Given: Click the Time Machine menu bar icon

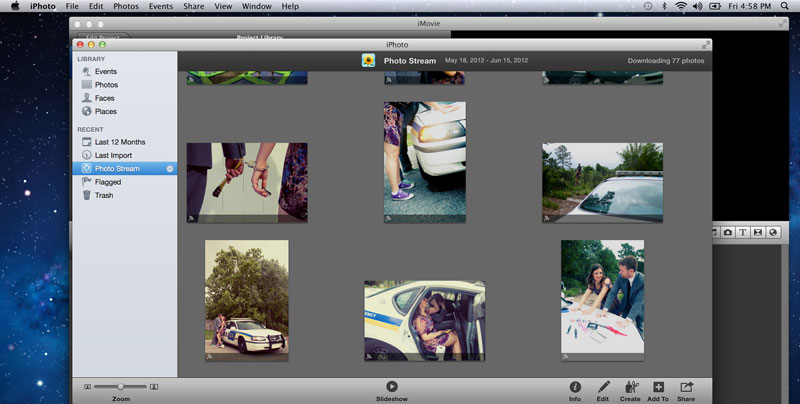Looking at the screenshot, I should click(648, 6).
